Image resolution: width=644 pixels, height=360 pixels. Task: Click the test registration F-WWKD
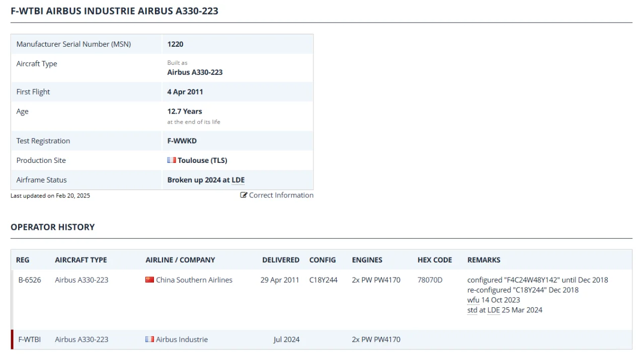(x=182, y=141)
